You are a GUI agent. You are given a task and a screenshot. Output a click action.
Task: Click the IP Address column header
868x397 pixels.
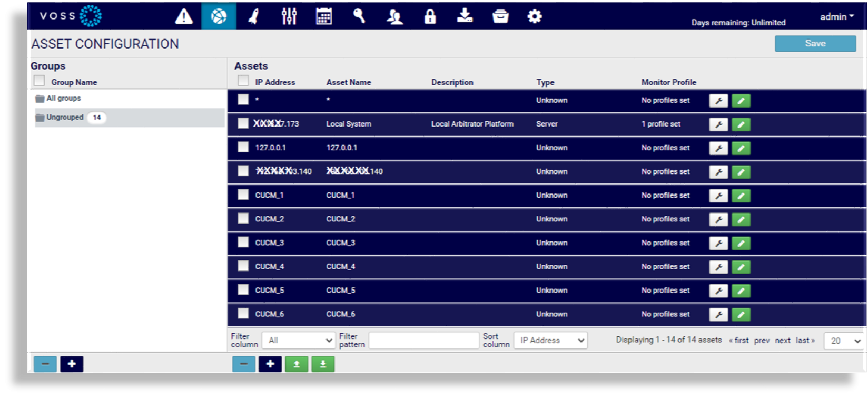point(275,82)
